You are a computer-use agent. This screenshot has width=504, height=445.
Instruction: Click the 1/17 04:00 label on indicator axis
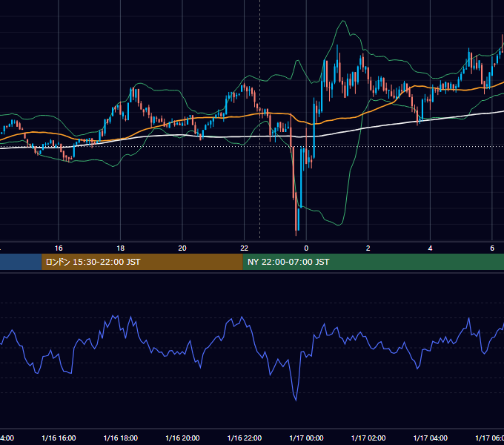pyautogui.click(x=430, y=438)
